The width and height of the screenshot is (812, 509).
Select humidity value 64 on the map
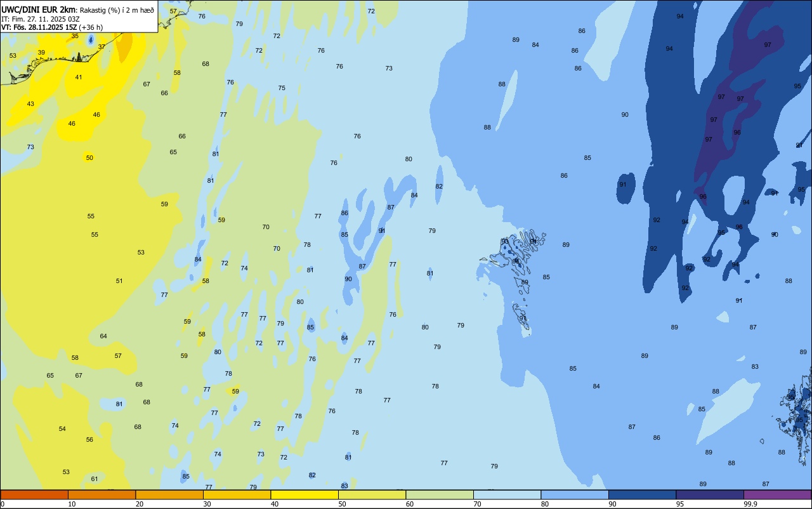tap(103, 336)
